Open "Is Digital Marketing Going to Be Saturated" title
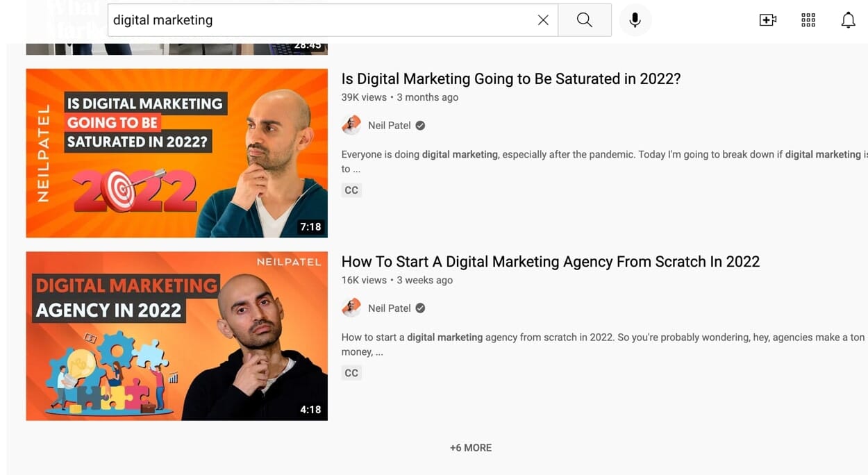Screen dimensions: 868x475 coord(511,79)
